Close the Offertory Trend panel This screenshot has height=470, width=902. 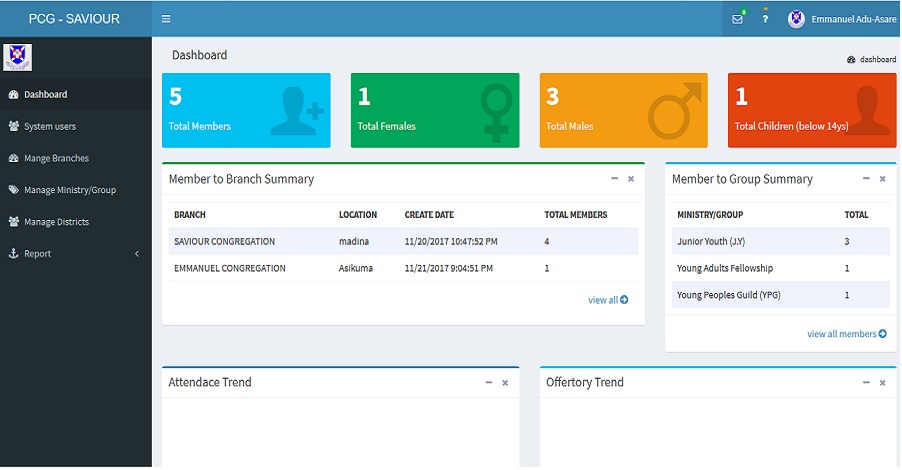[x=882, y=383]
